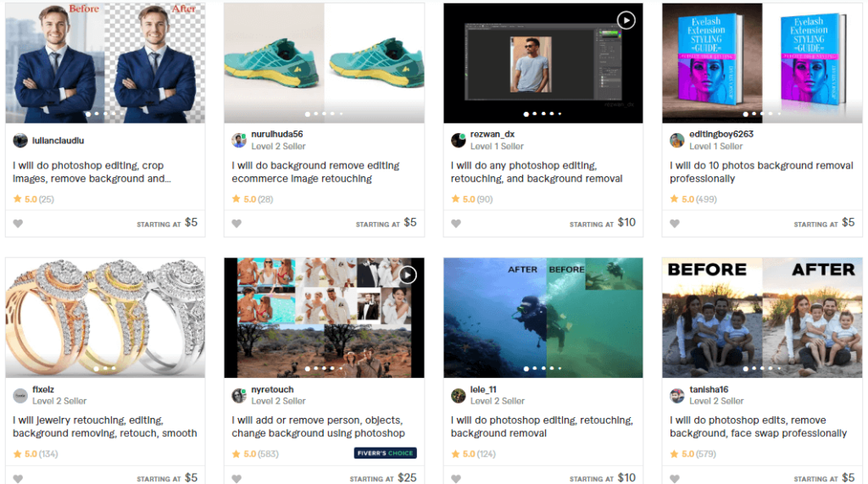Toggle the heart on rezwan_dx's gig card
Screen dimensions: 868x484
pos(455,224)
